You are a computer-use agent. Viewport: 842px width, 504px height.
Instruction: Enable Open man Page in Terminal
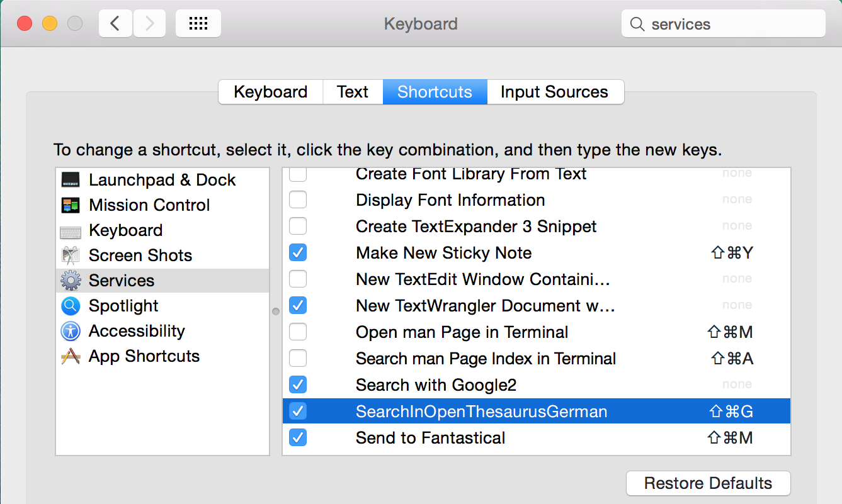298,332
